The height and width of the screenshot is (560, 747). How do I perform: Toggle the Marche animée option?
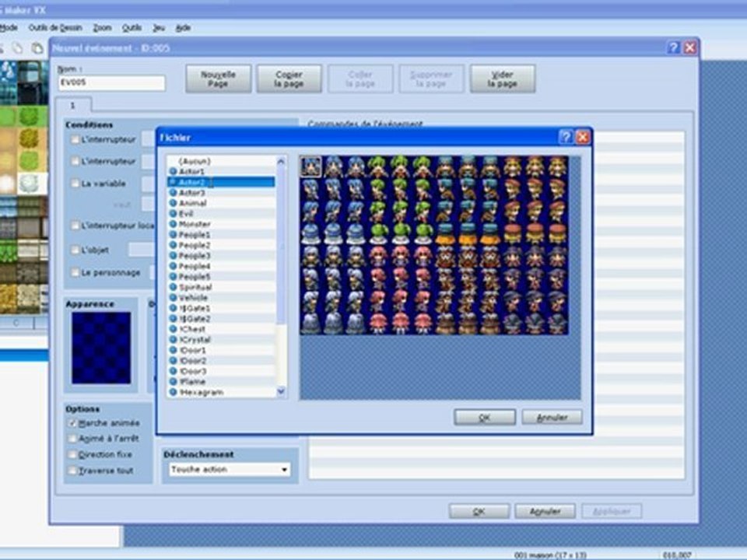tap(72, 423)
